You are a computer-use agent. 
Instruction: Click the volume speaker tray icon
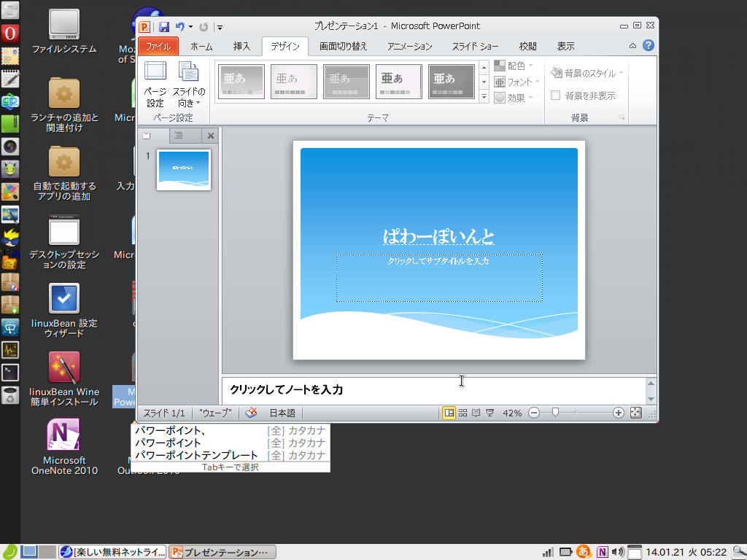click(x=618, y=552)
